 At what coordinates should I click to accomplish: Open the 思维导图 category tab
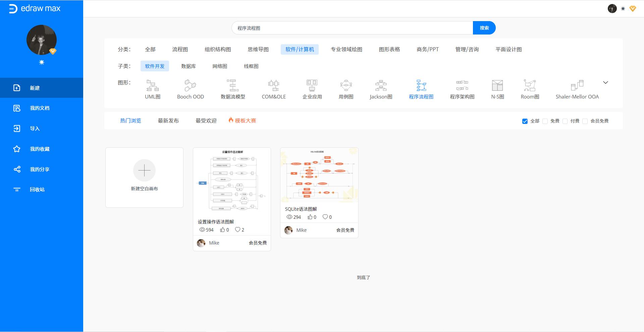click(258, 49)
